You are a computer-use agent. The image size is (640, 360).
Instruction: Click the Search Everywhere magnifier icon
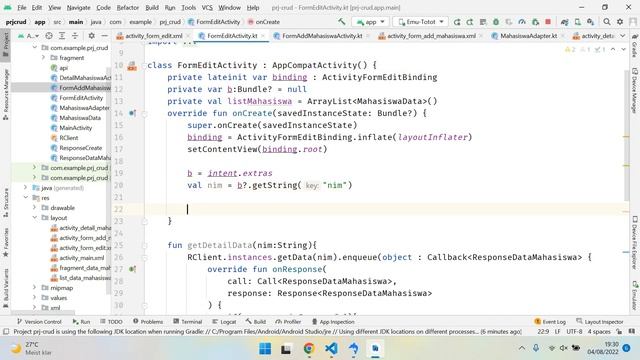pyautogui.click(x=607, y=22)
